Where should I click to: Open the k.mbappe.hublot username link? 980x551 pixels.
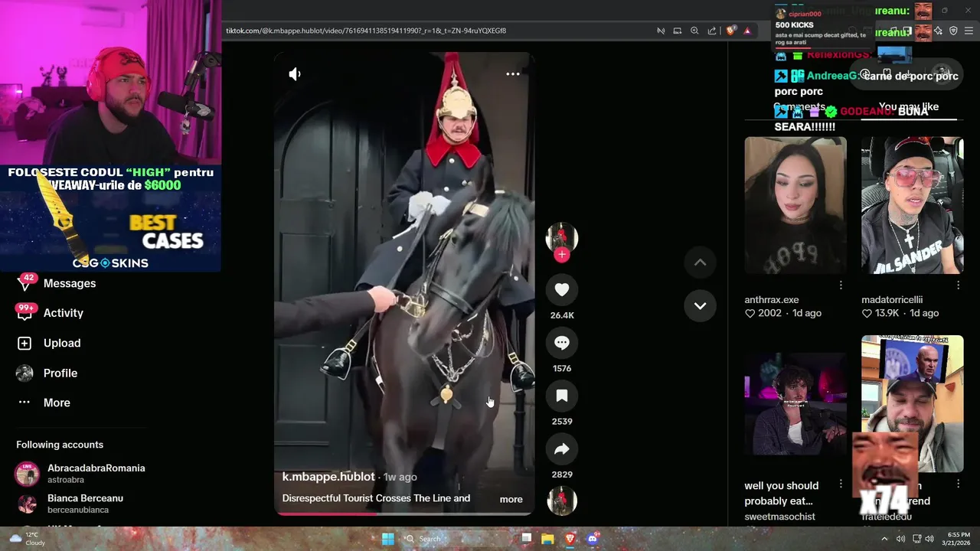coord(328,477)
